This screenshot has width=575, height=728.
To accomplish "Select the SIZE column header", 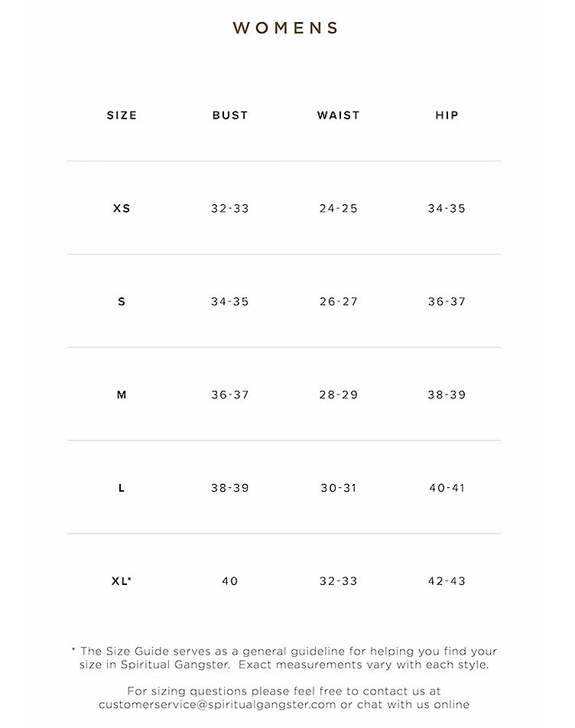I will click(x=122, y=115).
